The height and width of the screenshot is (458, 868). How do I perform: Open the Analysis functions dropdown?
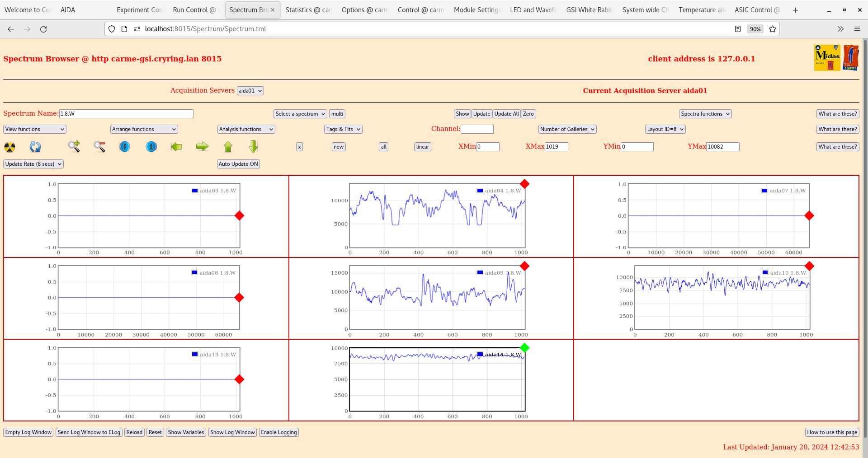point(246,129)
